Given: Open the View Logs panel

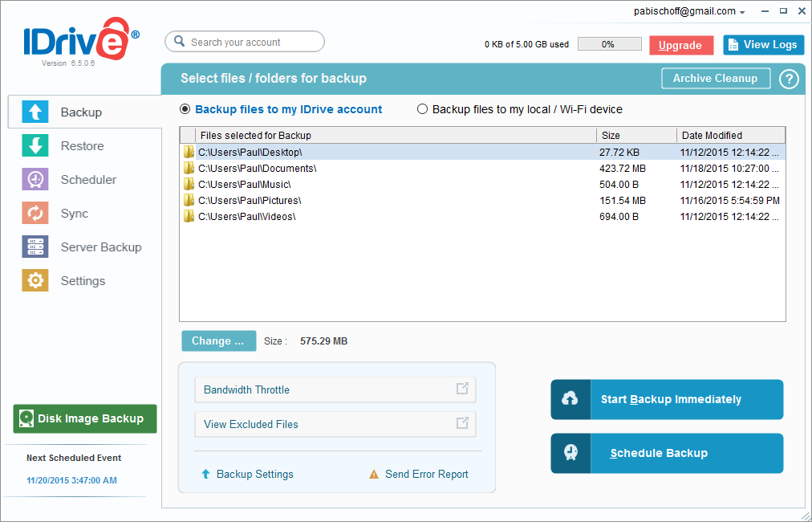Looking at the screenshot, I should [762, 44].
